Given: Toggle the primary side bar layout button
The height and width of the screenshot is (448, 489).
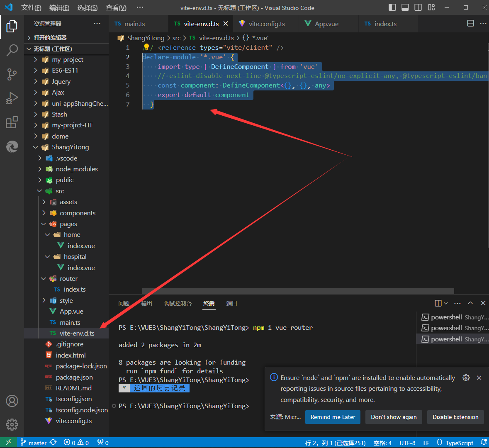Looking at the screenshot, I should click(x=392, y=7).
